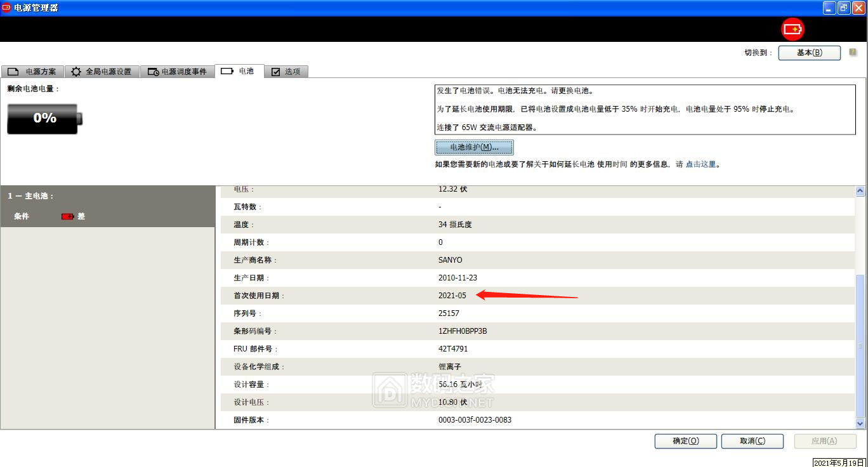Click the manufacturer name SANYO
The height and width of the screenshot is (467, 868).
450,260
